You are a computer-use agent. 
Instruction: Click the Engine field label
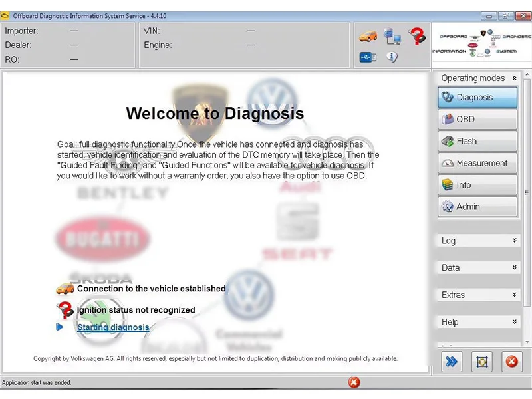pos(158,45)
